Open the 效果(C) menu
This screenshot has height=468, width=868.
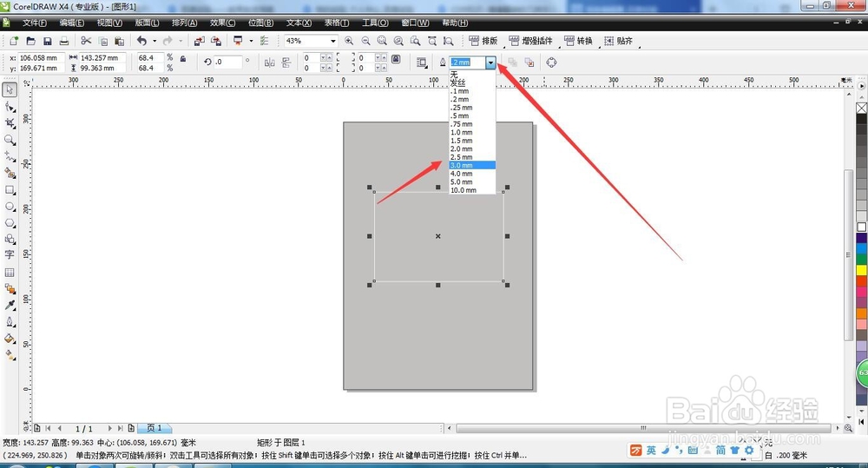click(222, 23)
